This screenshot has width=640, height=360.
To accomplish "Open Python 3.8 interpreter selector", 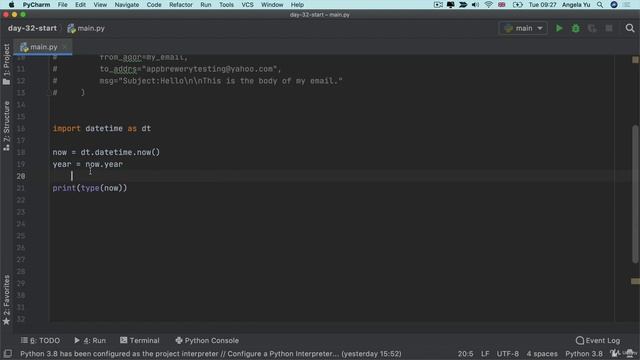I will coord(584,354).
